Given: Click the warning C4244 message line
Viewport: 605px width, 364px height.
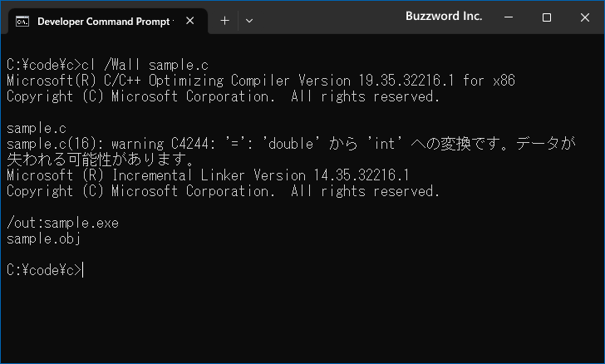Looking at the screenshot, I should [x=291, y=144].
